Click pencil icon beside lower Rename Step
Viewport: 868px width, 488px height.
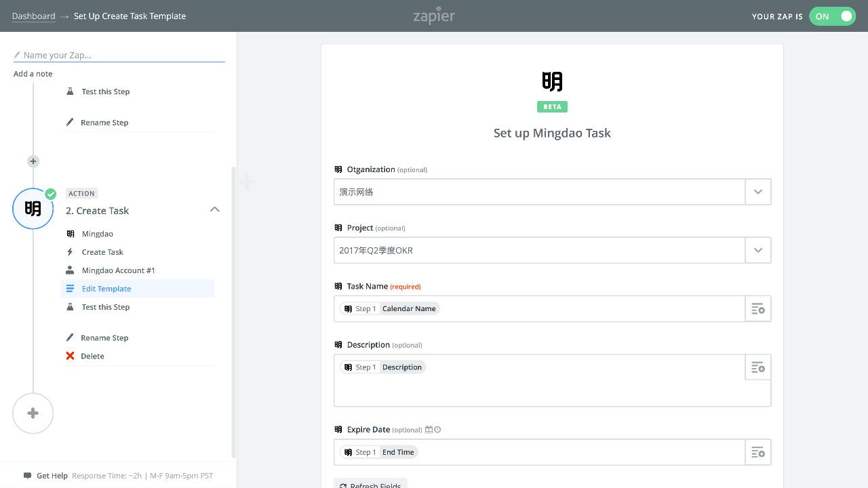point(70,338)
